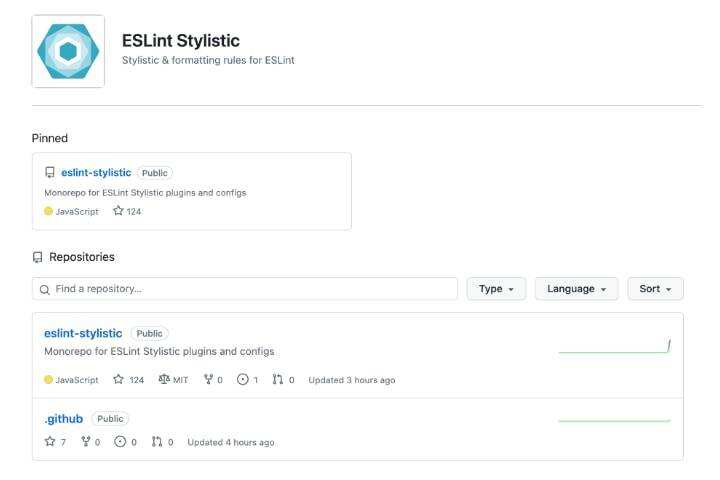Open forks icon for .github repo
Viewport: 720px width, 480px height.
86,442
